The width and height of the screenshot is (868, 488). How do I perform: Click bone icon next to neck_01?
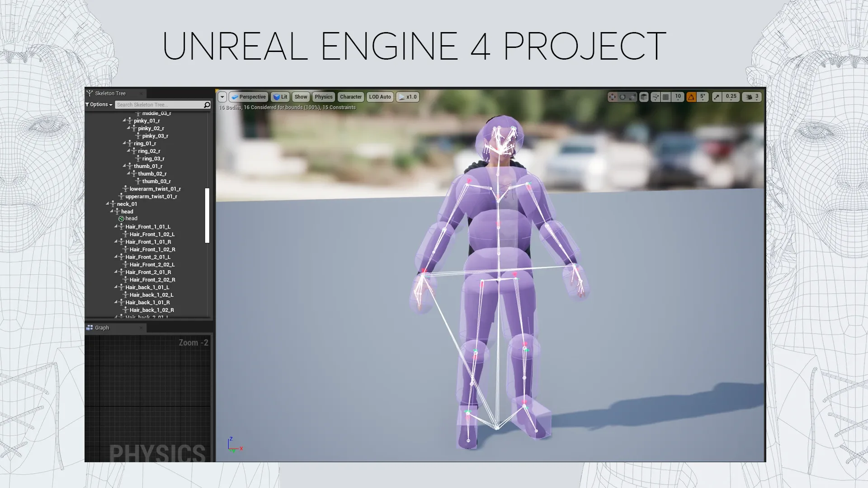tap(113, 204)
